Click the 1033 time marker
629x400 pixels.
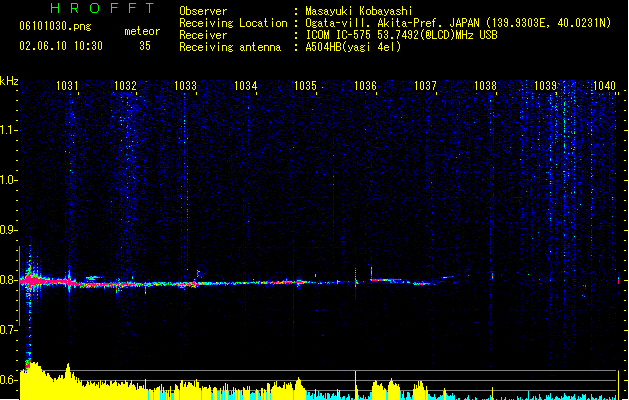coord(185,86)
